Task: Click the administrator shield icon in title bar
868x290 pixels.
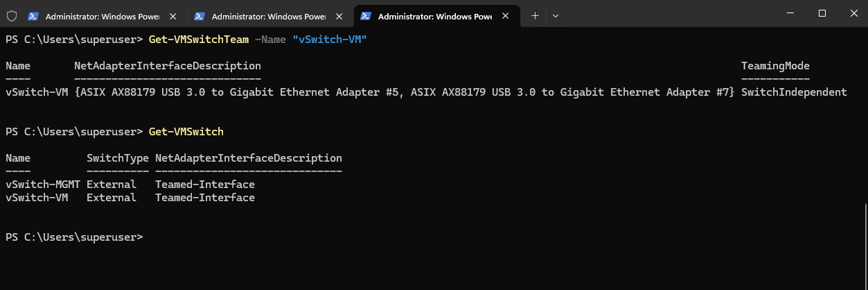Action: click(x=10, y=15)
